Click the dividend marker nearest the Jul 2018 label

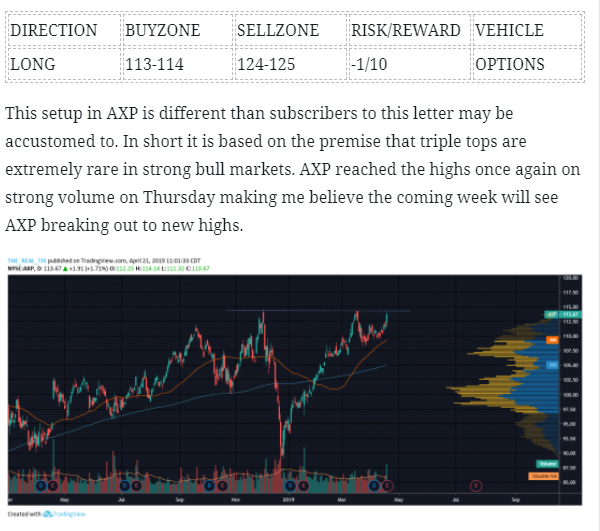(125, 486)
